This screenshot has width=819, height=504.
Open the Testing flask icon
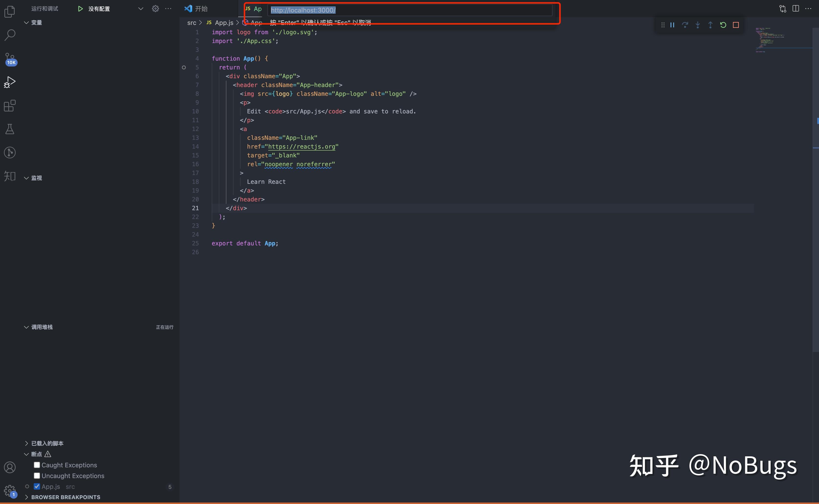coord(10,129)
